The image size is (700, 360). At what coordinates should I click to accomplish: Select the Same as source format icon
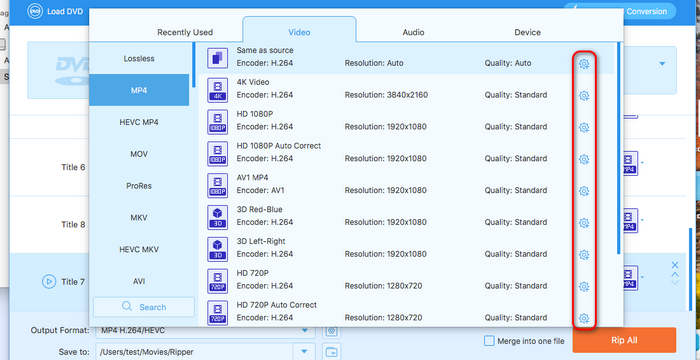[x=217, y=58]
